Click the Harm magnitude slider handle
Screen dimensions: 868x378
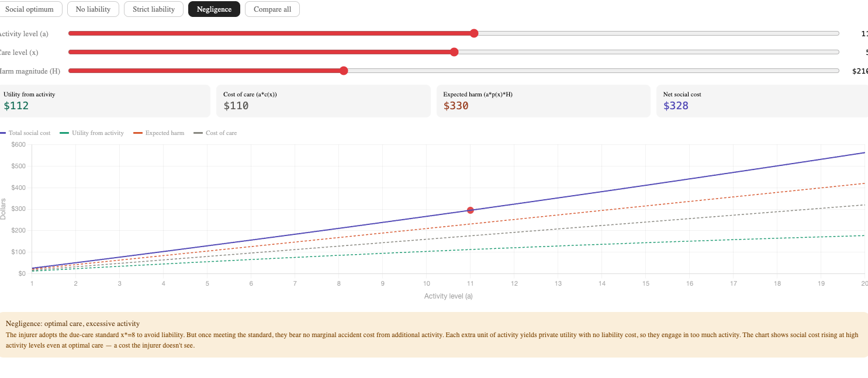[x=344, y=71]
